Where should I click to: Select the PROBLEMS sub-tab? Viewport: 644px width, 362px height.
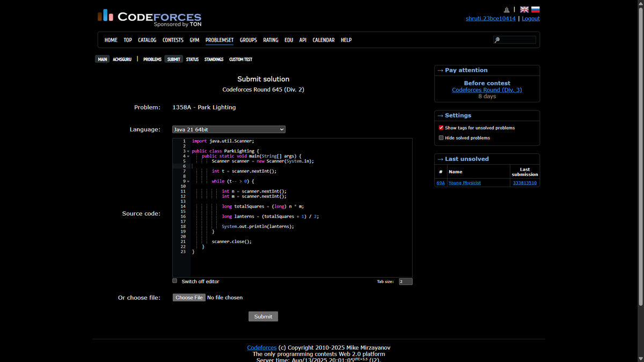click(x=152, y=59)
